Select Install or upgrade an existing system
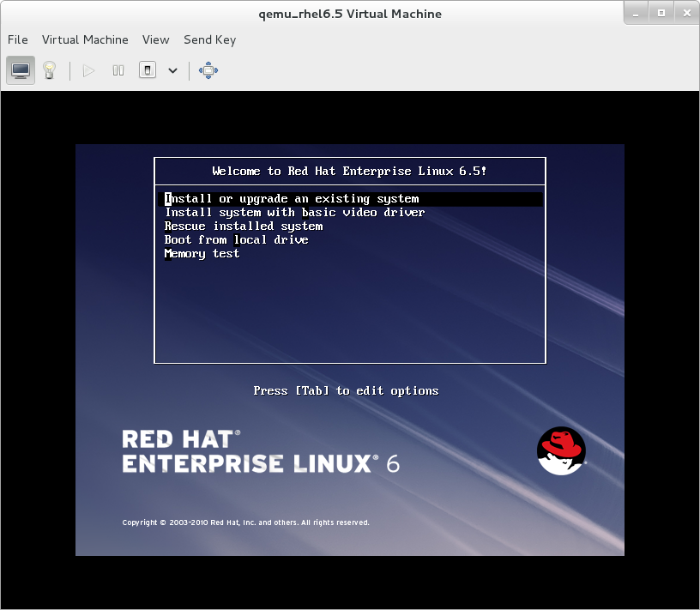The width and height of the screenshot is (700, 610). click(350, 199)
